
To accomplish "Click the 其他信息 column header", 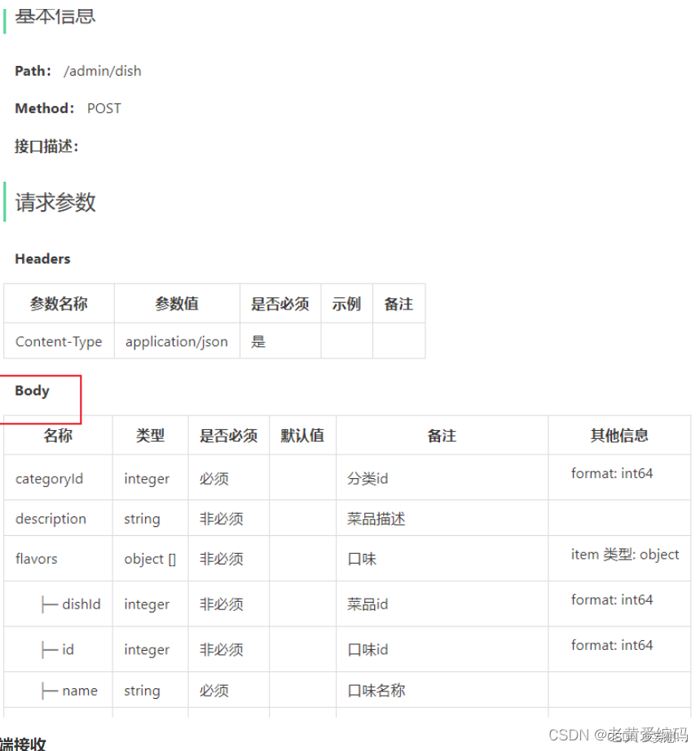I will point(619,436).
